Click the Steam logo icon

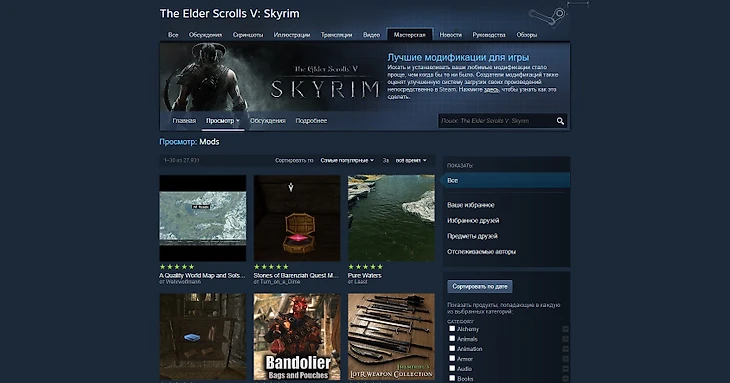tap(548, 18)
